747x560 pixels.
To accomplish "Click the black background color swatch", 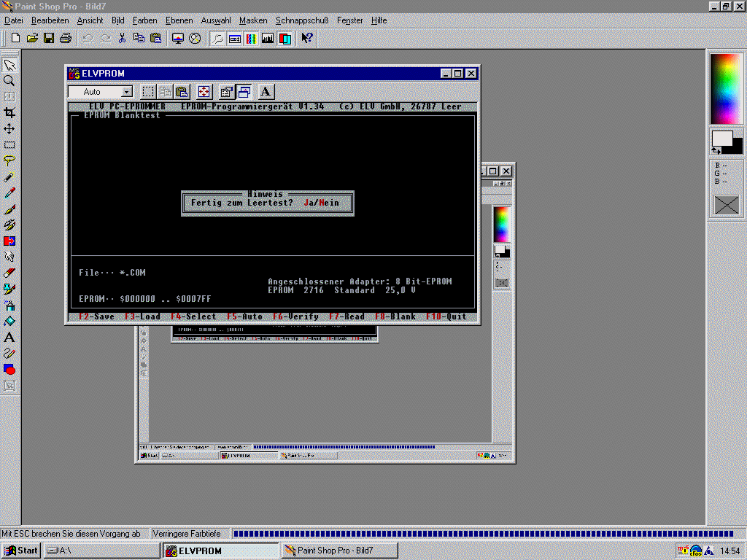I will coord(737,147).
